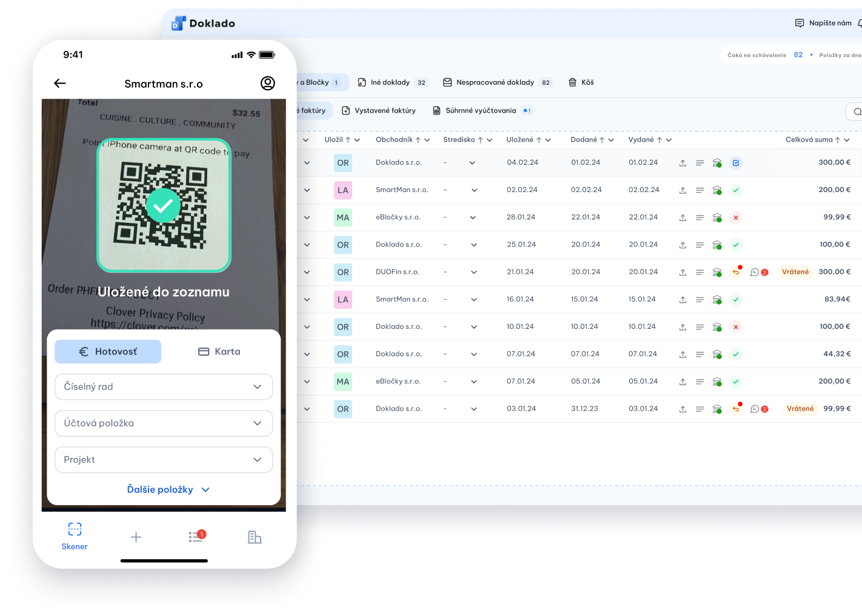The height and width of the screenshot is (616, 862).
Task: Open the Skener tab on phone
Action: coord(75,537)
